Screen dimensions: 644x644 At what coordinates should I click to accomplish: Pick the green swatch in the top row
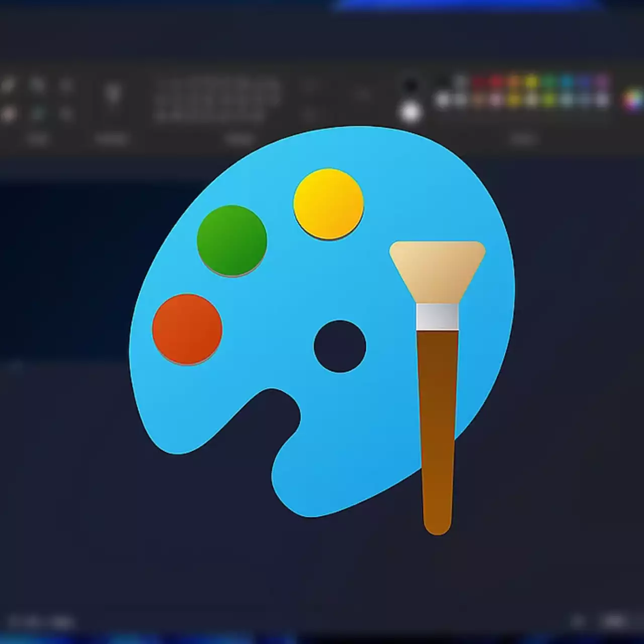(x=549, y=82)
